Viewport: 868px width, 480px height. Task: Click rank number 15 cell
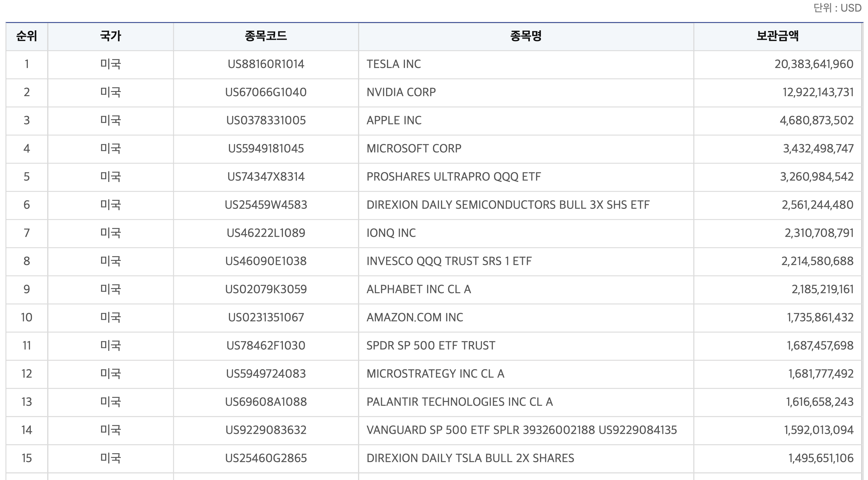(27, 458)
